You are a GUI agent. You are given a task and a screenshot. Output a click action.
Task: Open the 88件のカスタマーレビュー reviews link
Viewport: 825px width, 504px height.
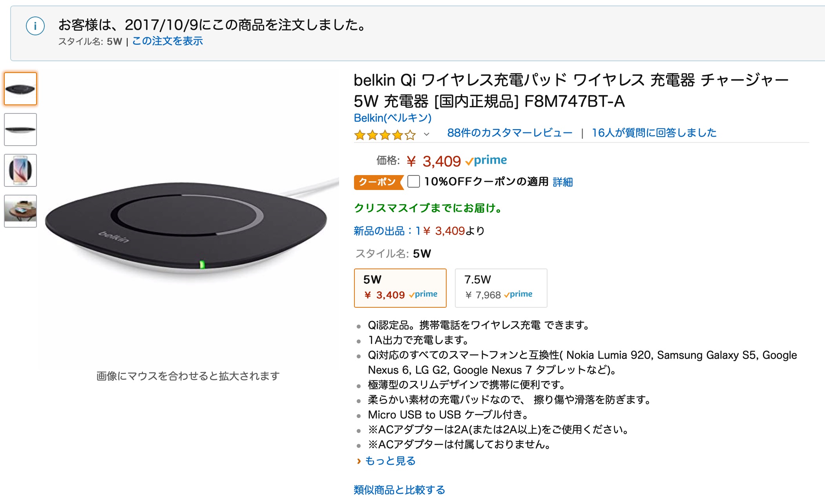point(509,133)
